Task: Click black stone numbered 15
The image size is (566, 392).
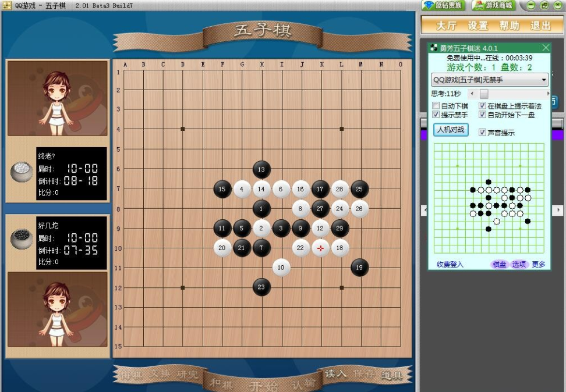Action: tap(222, 189)
